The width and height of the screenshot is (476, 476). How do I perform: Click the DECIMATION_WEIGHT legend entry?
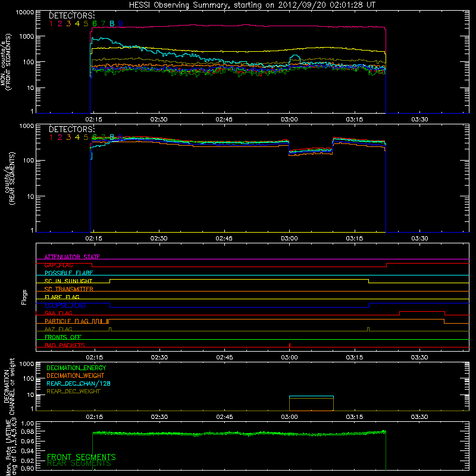(76, 375)
